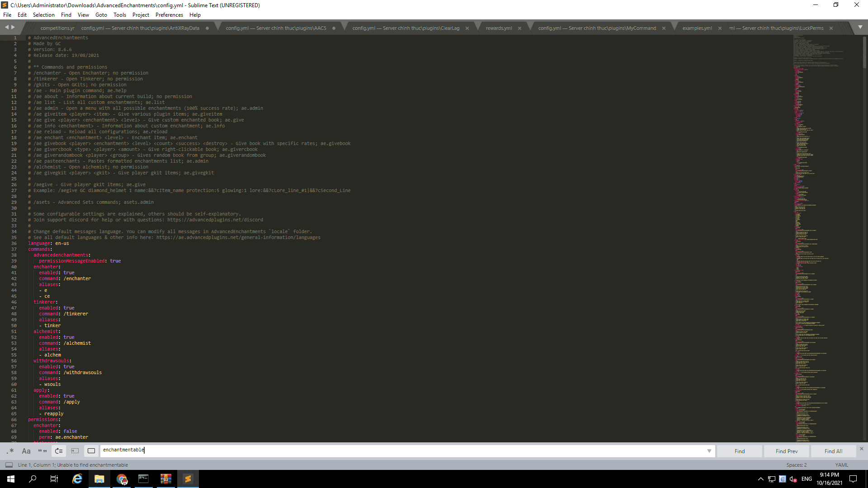Go to the previous tab with left arrow

tap(7, 27)
